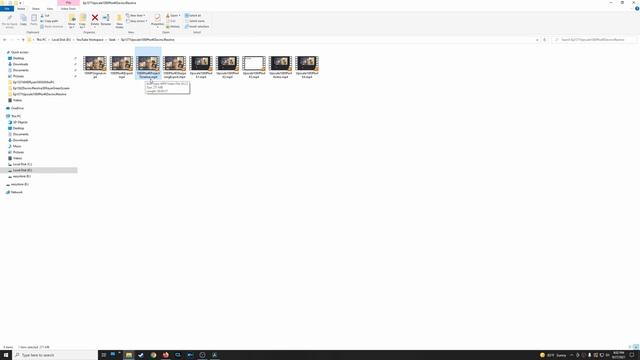640x360 pixels.
Task: Select OneDrive in the navigation pane
Action: [x=17, y=108]
